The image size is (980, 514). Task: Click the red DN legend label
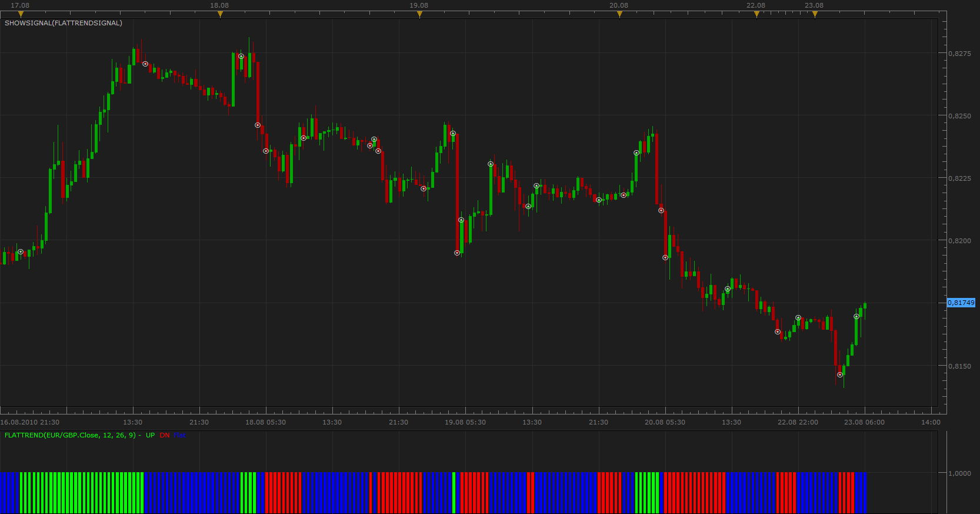(x=165, y=435)
